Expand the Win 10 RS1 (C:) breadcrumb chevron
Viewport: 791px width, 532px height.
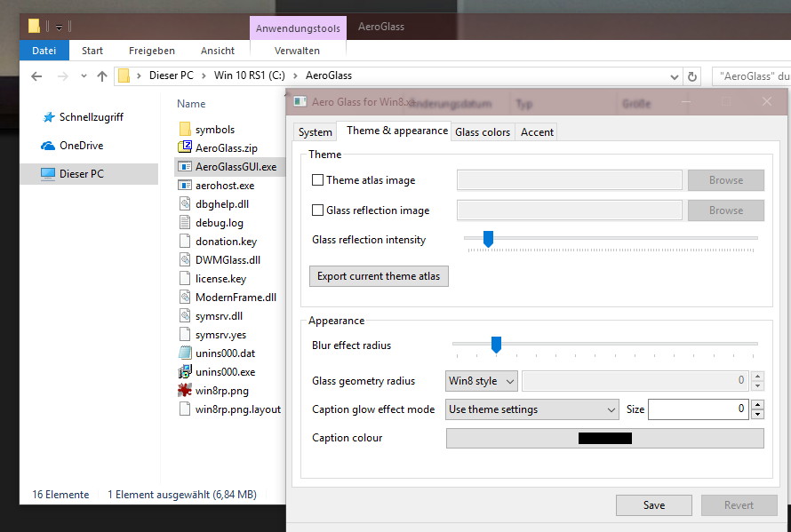296,75
